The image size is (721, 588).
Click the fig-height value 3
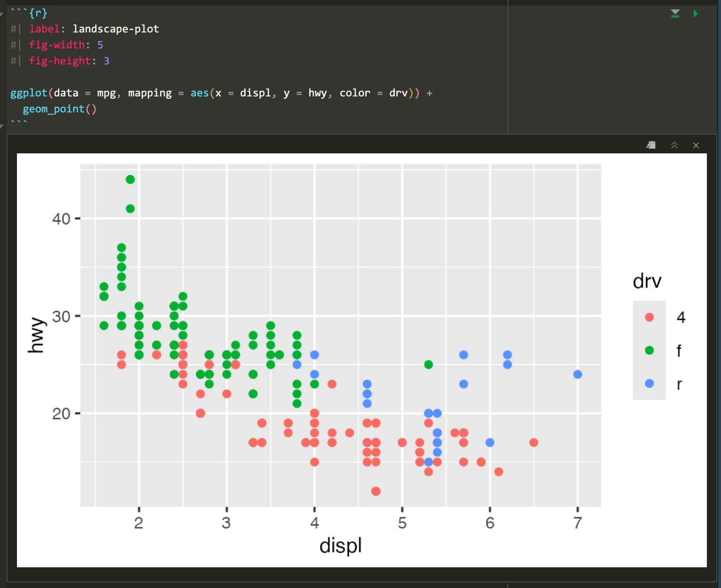(x=106, y=61)
